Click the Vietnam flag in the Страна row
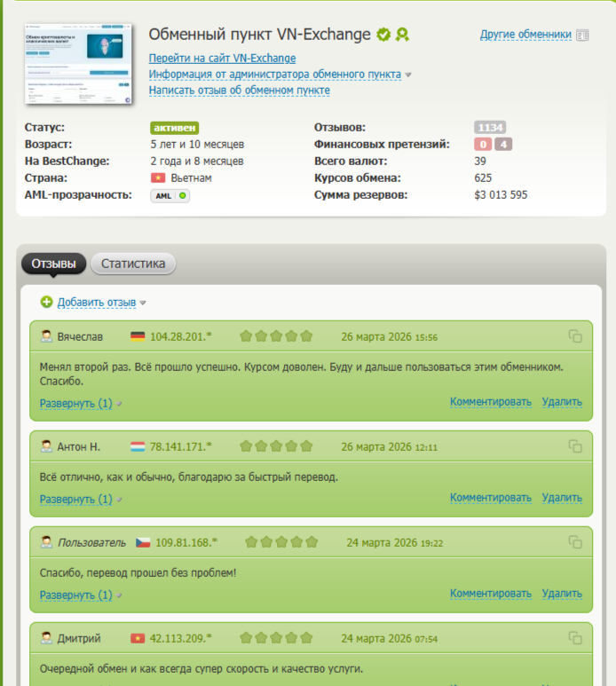Screen dimensions: 616x686 click(x=158, y=177)
